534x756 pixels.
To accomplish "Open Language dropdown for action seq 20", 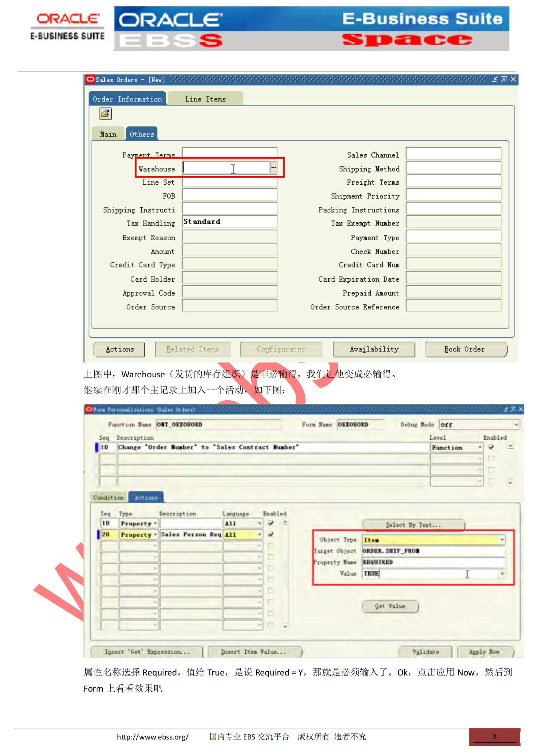I will (260, 534).
